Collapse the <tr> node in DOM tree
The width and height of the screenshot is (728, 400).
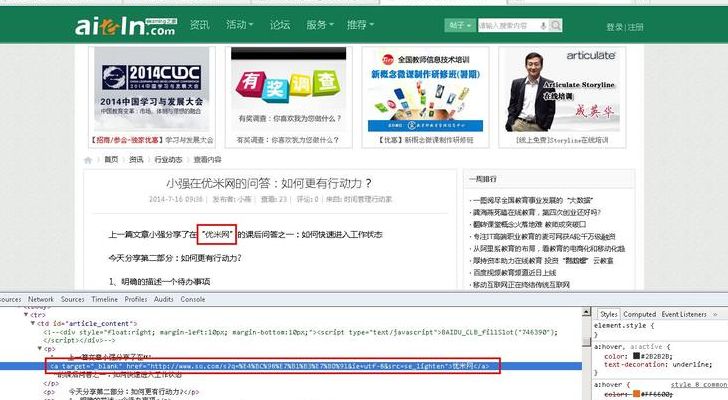click(26, 315)
